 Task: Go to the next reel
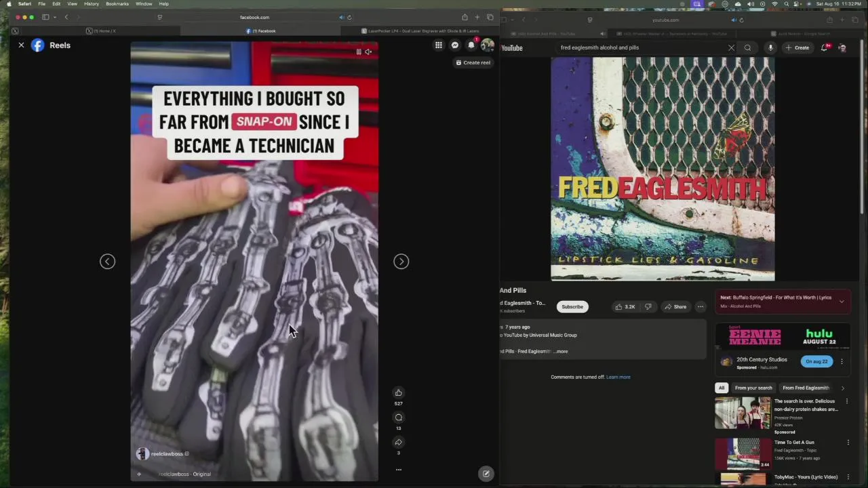(x=401, y=262)
